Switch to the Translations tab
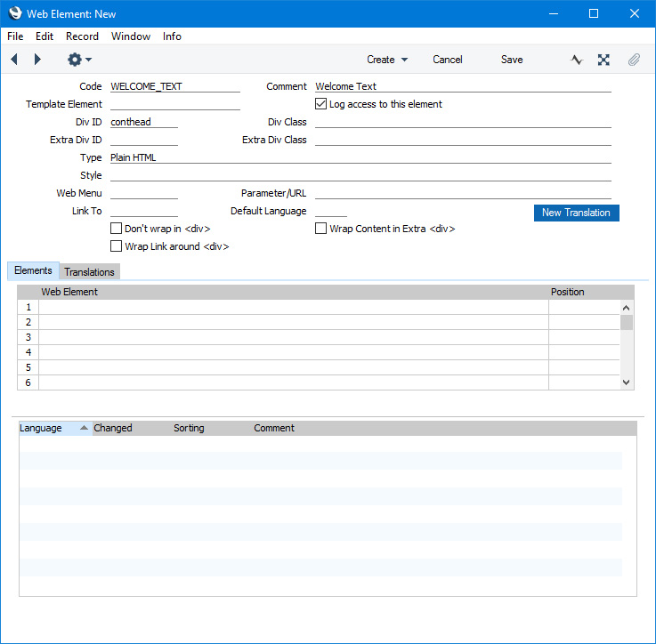656x644 pixels. pyautogui.click(x=89, y=272)
